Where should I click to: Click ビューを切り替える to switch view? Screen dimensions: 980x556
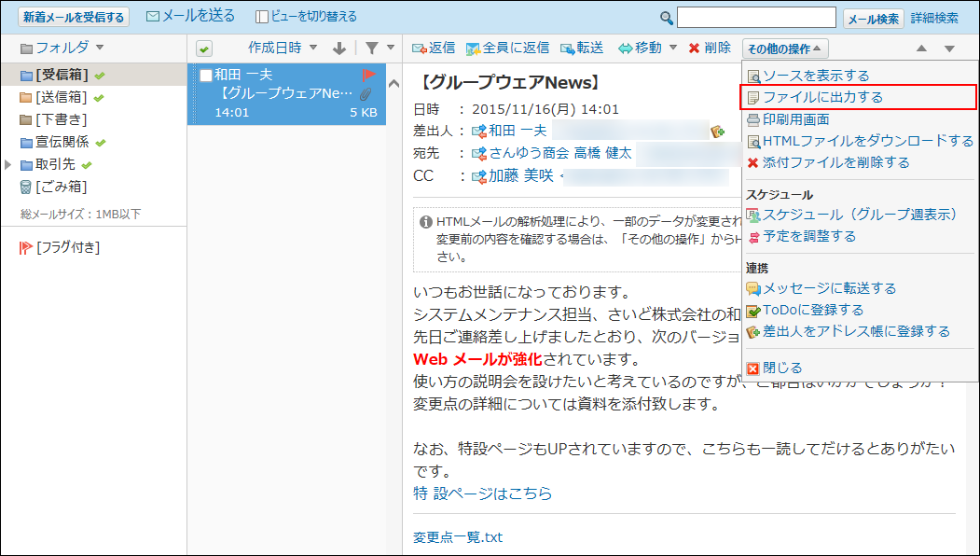(x=306, y=16)
